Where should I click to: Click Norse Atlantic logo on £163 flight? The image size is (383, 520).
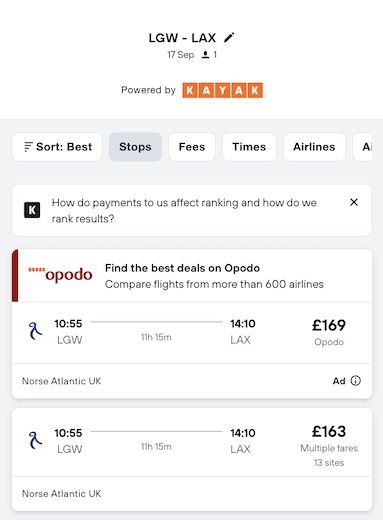35,440
